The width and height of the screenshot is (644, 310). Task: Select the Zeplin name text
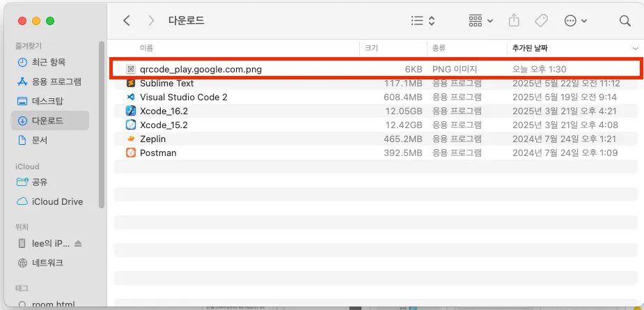click(152, 139)
